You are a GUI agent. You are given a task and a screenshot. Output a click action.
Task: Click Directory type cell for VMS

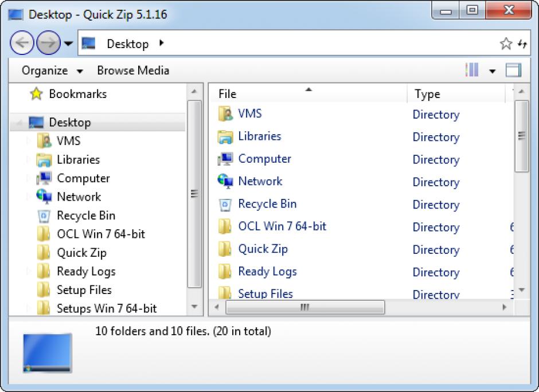tap(436, 115)
